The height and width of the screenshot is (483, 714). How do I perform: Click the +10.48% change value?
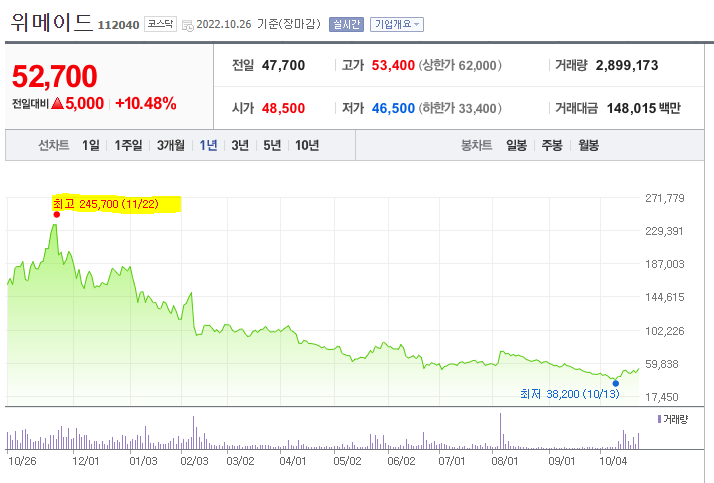point(146,103)
